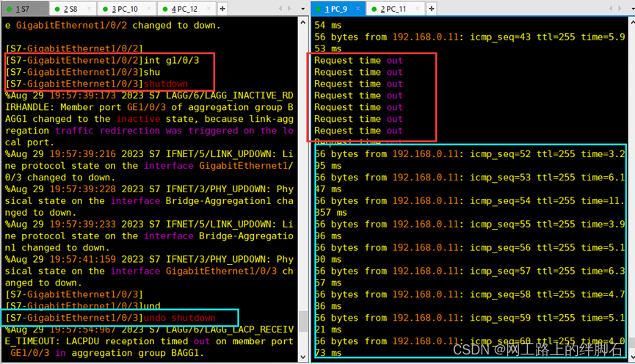Close the 1 PC_9 tab
The image size is (635, 364).
click(358, 9)
